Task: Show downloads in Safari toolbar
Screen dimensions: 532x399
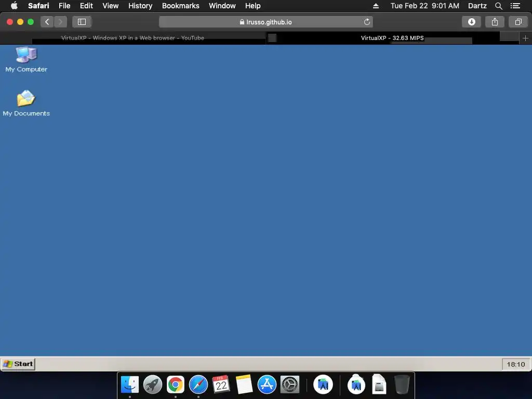Action: [471, 22]
